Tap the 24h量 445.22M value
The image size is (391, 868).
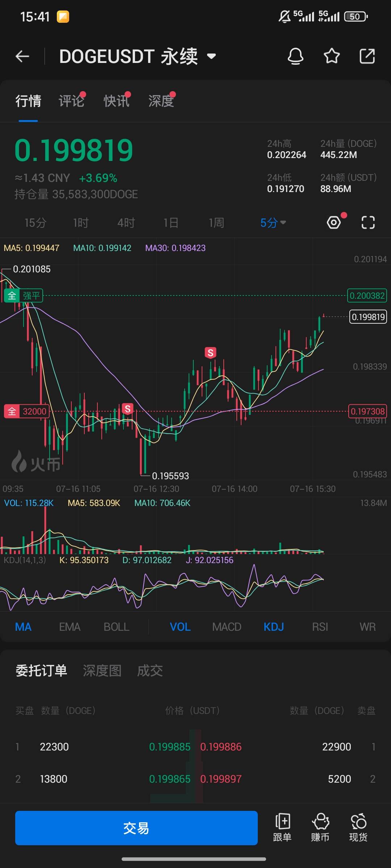(339, 155)
